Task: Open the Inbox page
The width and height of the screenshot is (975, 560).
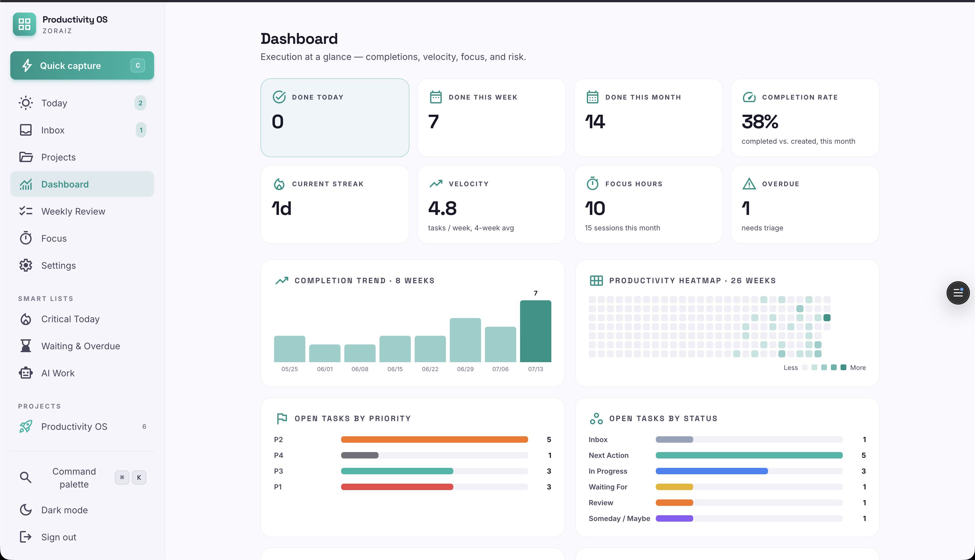Action: tap(82, 130)
